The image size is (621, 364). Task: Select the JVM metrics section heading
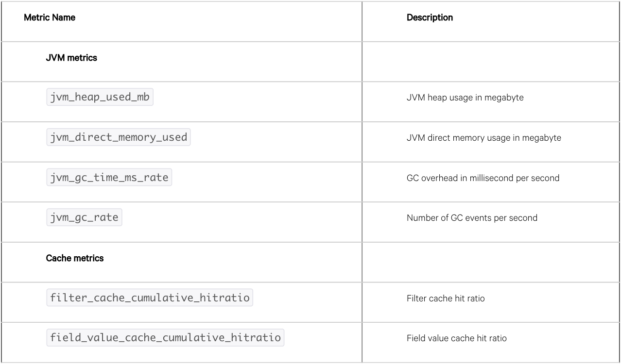coord(71,58)
